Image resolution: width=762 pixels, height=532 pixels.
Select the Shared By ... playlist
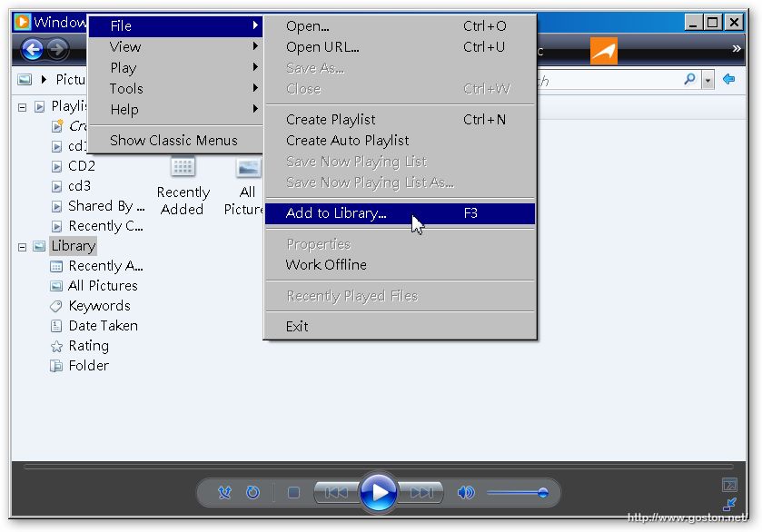click(106, 206)
